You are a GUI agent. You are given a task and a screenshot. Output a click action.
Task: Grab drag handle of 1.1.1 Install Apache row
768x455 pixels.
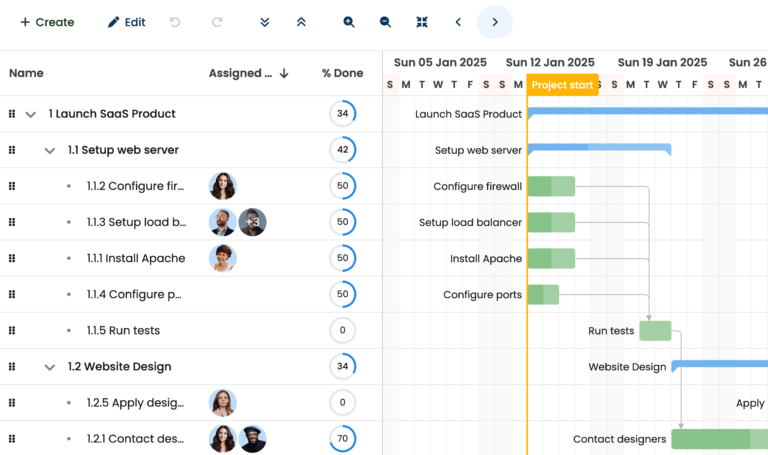coord(12,258)
